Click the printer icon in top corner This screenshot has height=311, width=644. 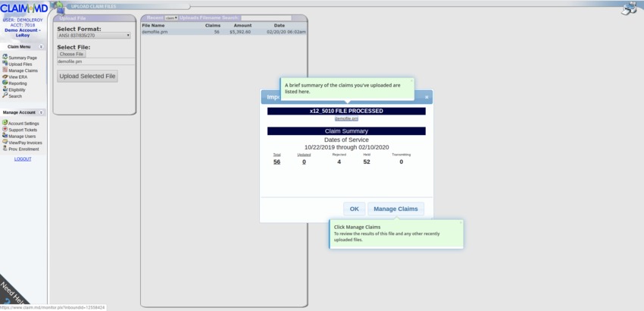click(628, 8)
